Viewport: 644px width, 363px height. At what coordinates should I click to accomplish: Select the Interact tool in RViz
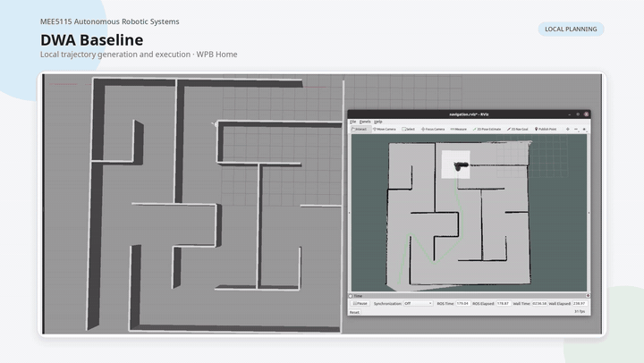point(360,129)
